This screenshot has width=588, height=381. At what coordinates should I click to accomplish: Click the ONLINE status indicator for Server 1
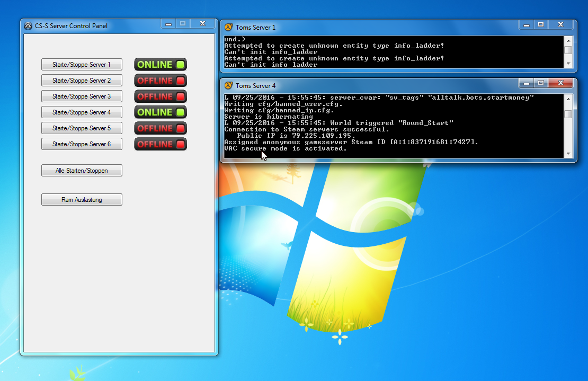pyautogui.click(x=161, y=65)
